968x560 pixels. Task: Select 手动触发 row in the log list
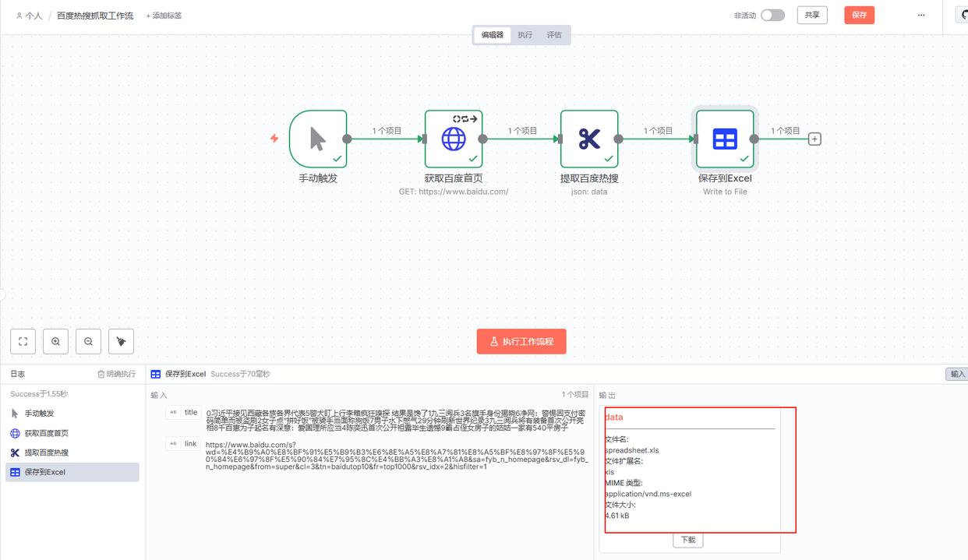click(72, 414)
